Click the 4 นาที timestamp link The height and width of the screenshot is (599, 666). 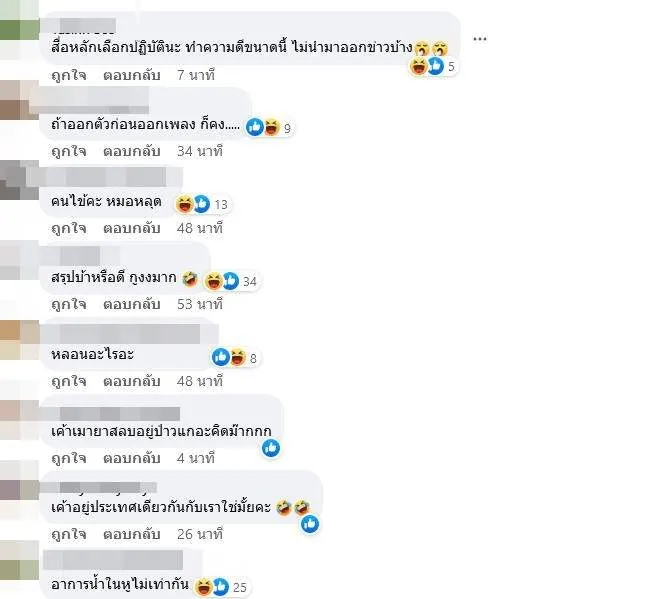(196, 458)
